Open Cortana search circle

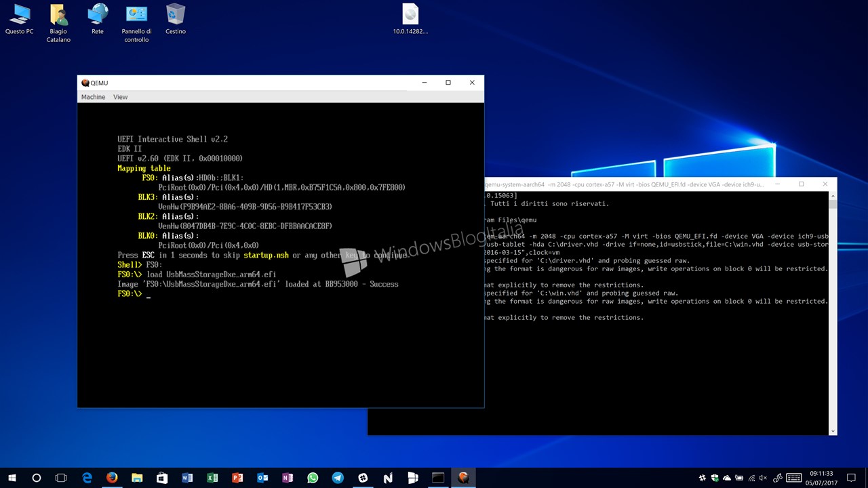pyautogui.click(x=37, y=478)
